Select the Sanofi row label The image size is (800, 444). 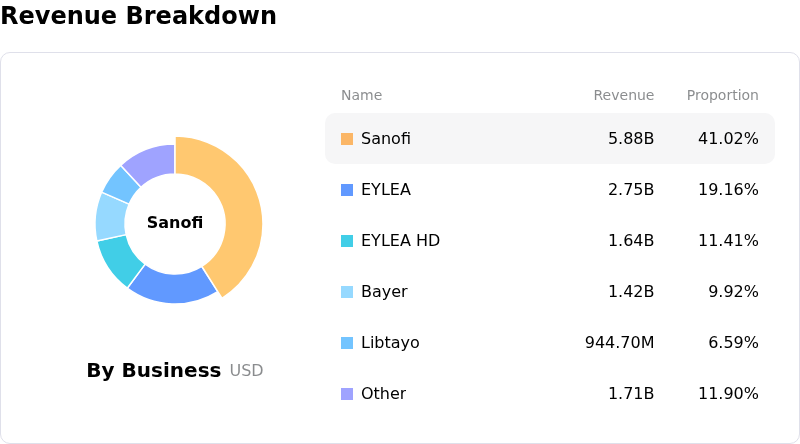pos(386,139)
